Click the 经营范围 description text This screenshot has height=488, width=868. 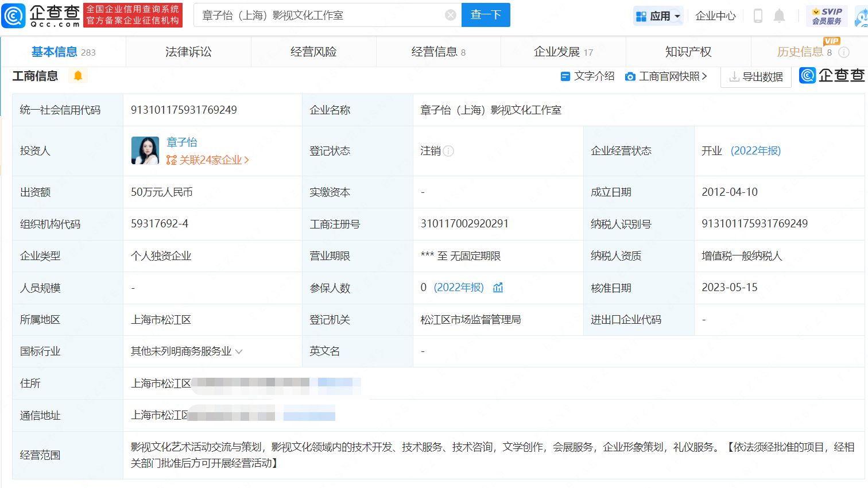(493, 455)
